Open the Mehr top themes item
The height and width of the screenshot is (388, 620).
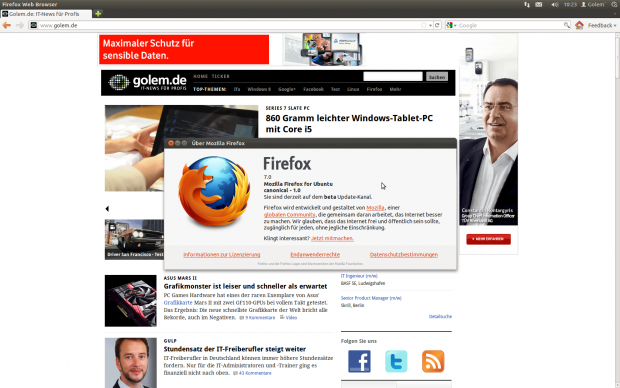pyautogui.click(x=395, y=89)
